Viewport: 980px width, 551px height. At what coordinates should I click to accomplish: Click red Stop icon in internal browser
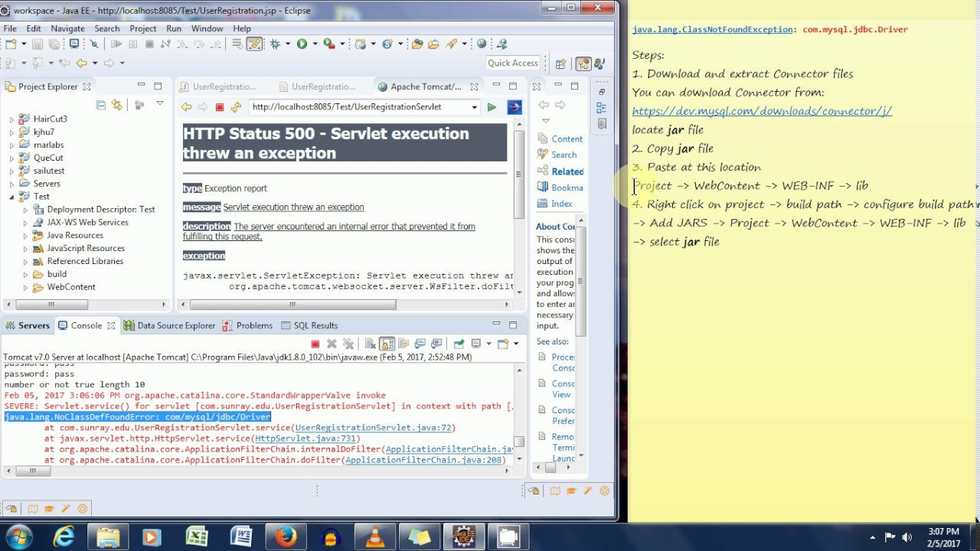click(220, 107)
